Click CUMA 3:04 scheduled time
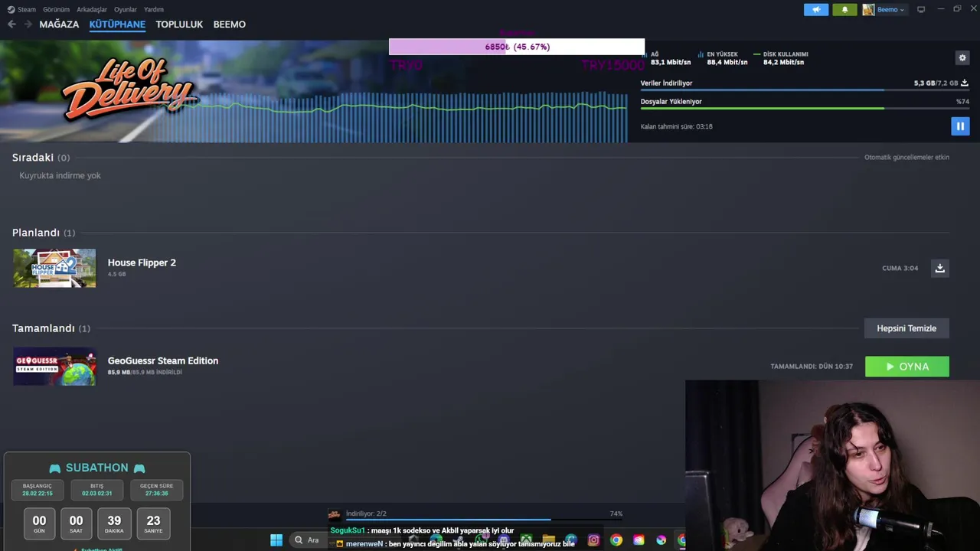 (x=900, y=268)
